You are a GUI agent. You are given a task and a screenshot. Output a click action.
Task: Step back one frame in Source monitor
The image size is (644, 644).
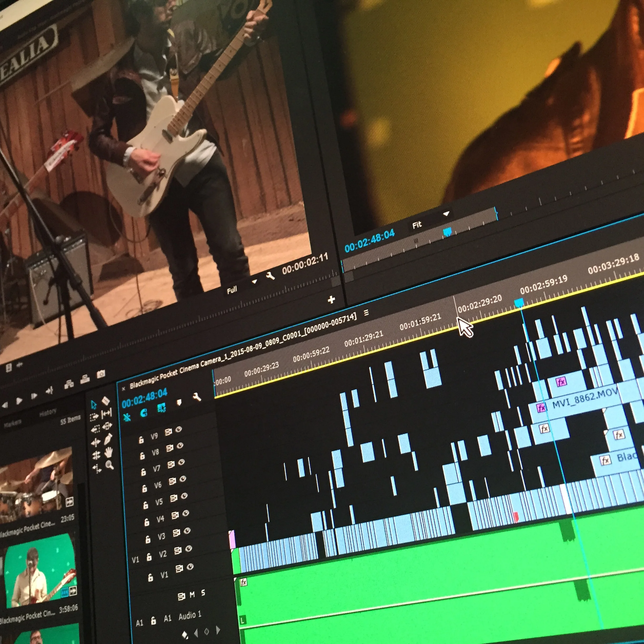[5, 405]
